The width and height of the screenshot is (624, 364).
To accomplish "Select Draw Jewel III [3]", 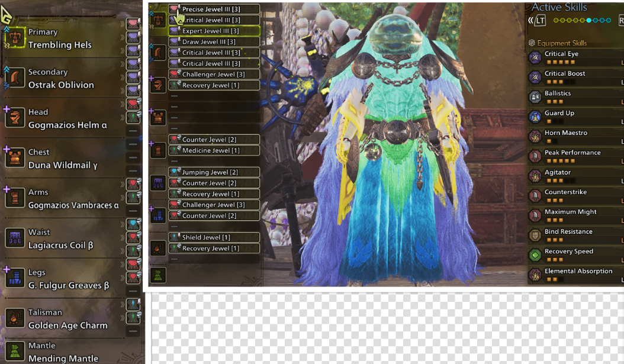I will tap(214, 41).
